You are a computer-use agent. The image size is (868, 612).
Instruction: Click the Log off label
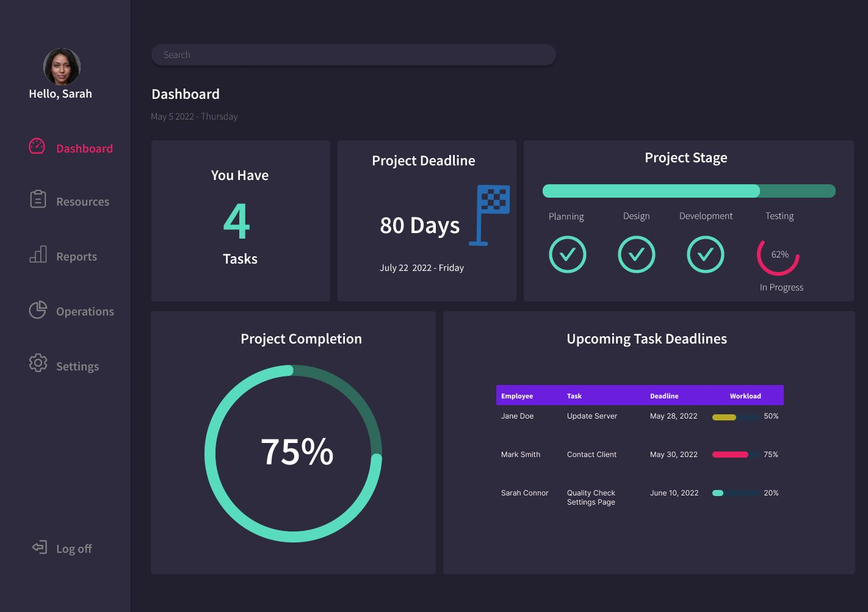(73, 548)
